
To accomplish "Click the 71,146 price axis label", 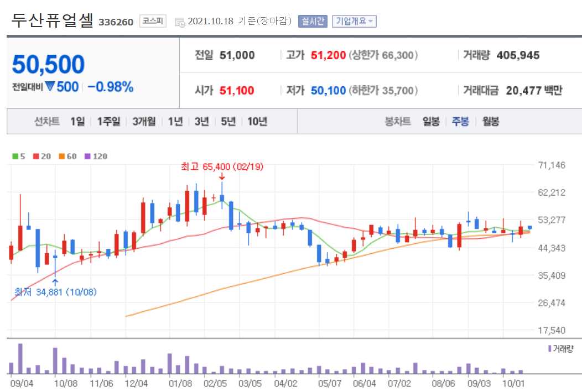I will [x=552, y=165].
